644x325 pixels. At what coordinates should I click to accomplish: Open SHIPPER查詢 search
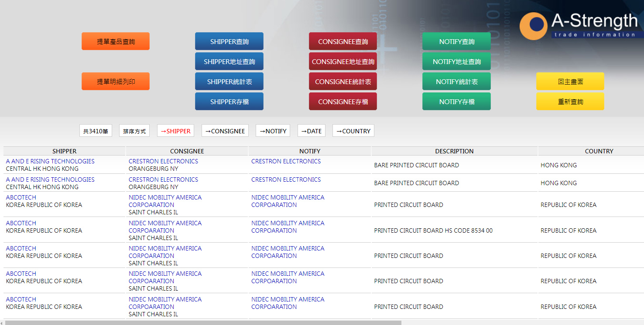point(229,41)
